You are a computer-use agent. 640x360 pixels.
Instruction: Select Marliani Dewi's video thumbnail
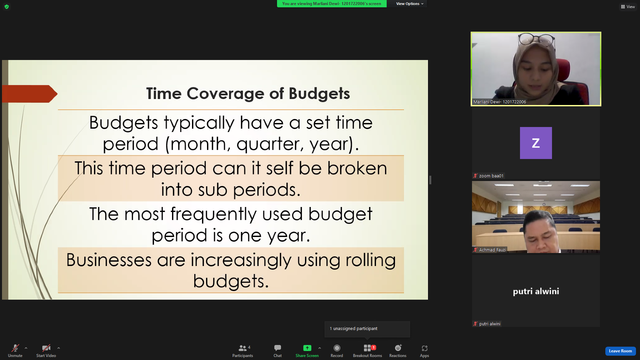[x=536, y=69]
